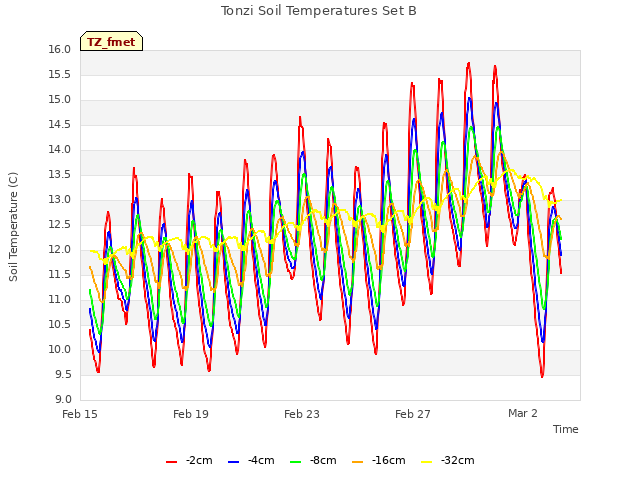Click the 12.5 y-axis tick label
Image resolution: width=640 pixels, height=480 pixels.
tap(60, 224)
